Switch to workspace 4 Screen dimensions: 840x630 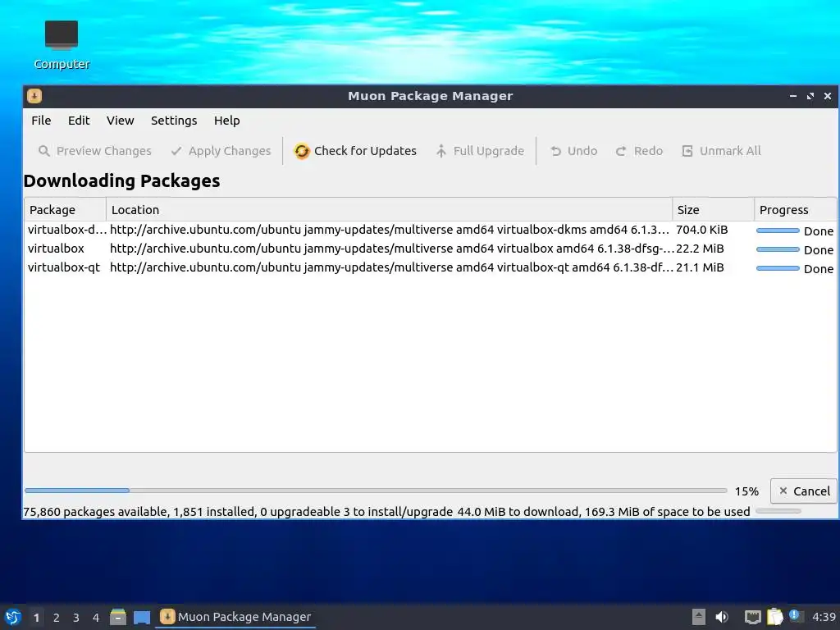pyautogui.click(x=96, y=618)
